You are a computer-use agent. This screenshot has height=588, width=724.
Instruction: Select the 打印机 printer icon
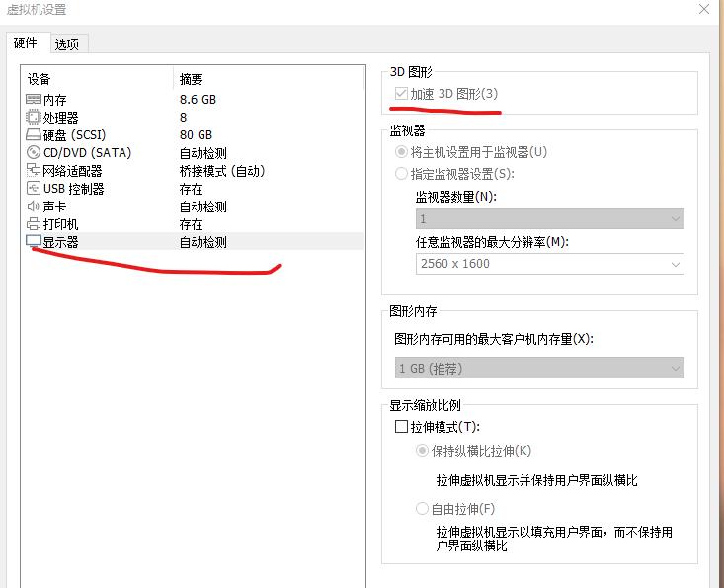34,224
